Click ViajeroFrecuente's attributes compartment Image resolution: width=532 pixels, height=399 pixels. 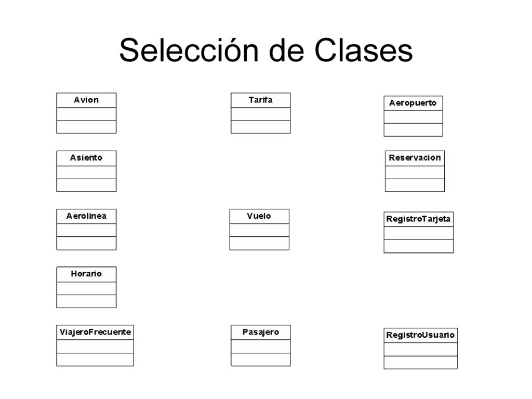95,347
